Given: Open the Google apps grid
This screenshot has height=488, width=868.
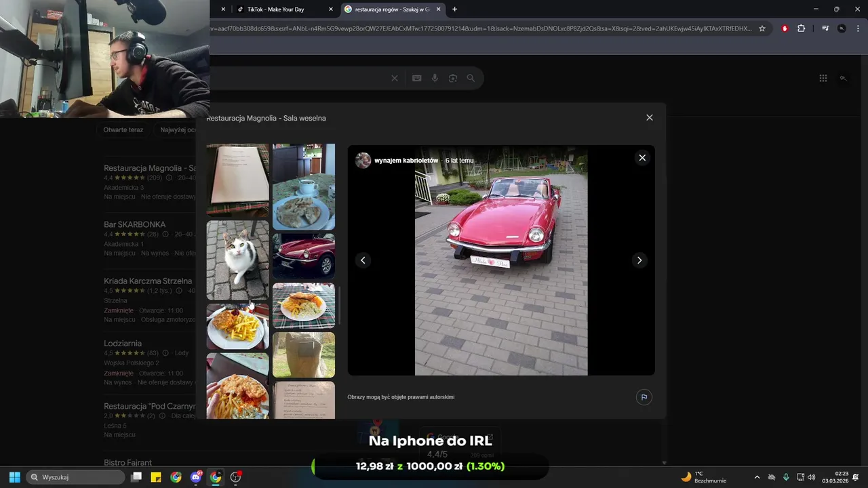Looking at the screenshot, I should [823, 78].
